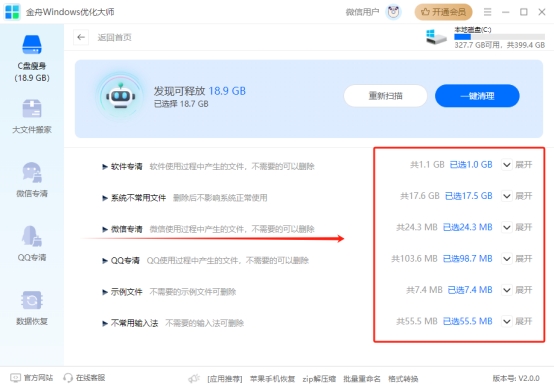
Task: Click 已选7.4 MB selected size text
Action: click(x=470, y=290)
